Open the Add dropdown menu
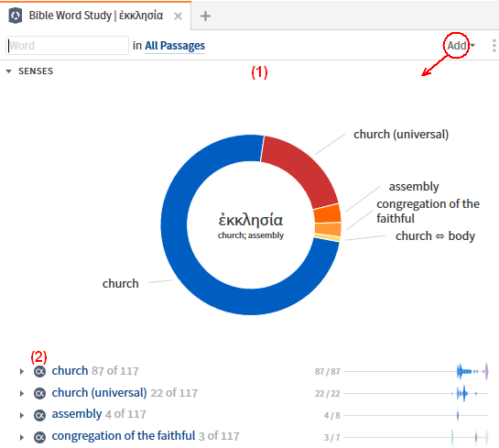Image resolution: width=499 pixels, height=448 pixels. click(x=461, y=46)
